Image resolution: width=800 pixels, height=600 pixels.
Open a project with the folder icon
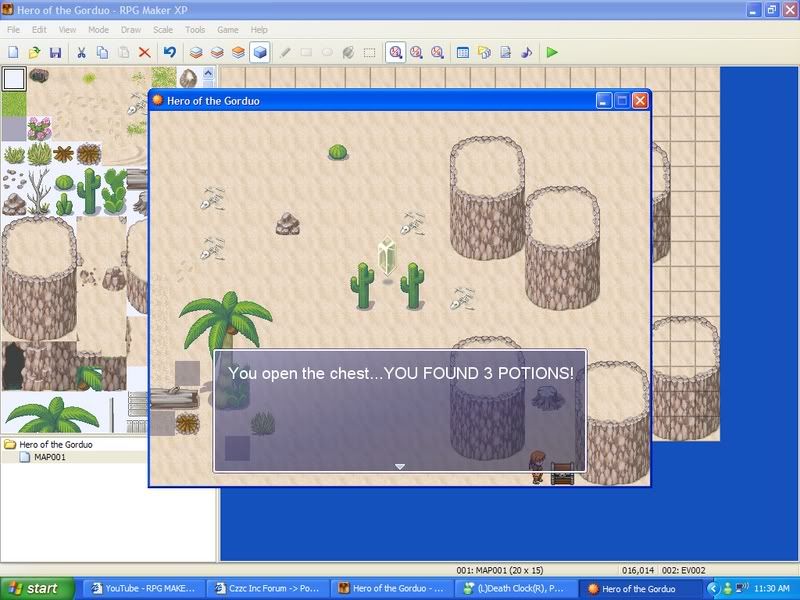click(34, 52)
